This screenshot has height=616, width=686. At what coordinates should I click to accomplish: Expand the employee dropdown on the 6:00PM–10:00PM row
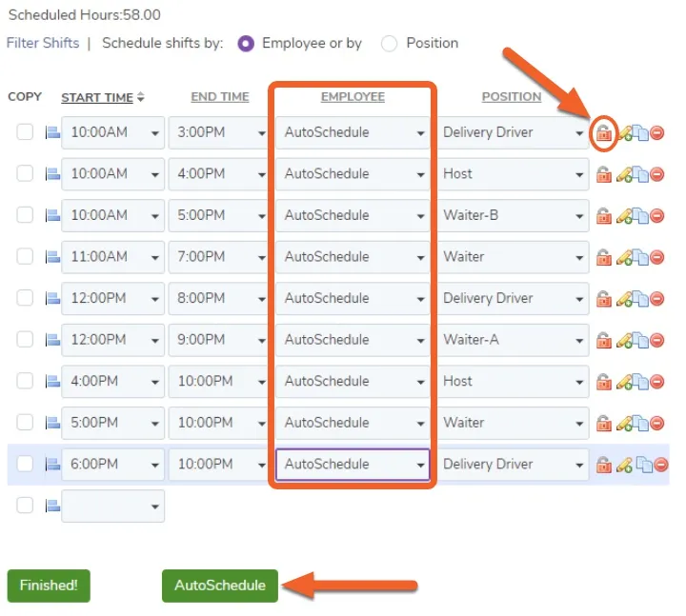tap(353, 465)
